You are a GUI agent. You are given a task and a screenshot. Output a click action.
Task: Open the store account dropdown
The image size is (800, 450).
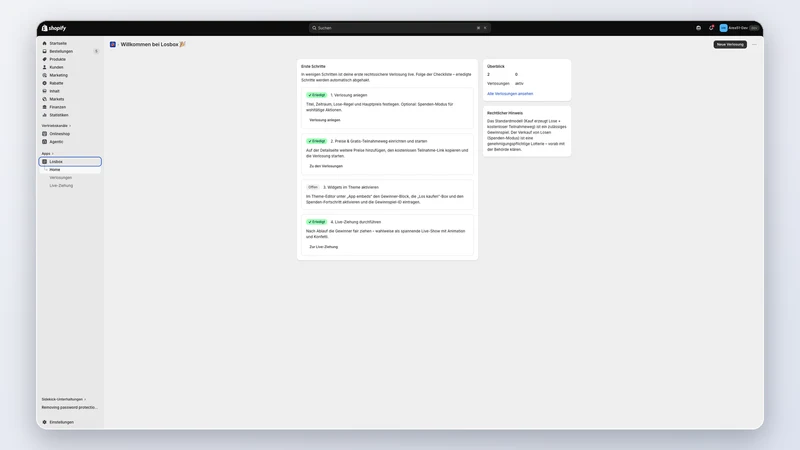(x=739, y=28)
